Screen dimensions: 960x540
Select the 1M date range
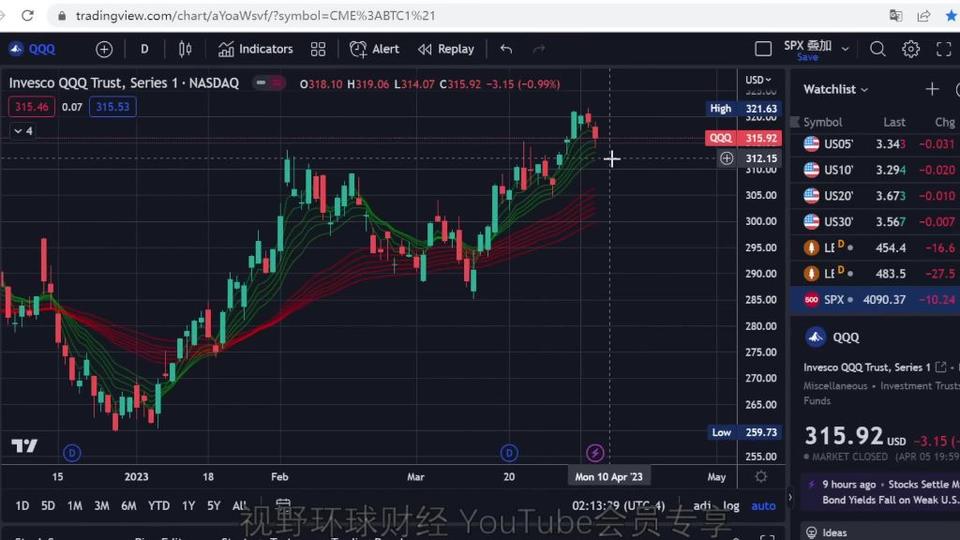pos(75,506)
